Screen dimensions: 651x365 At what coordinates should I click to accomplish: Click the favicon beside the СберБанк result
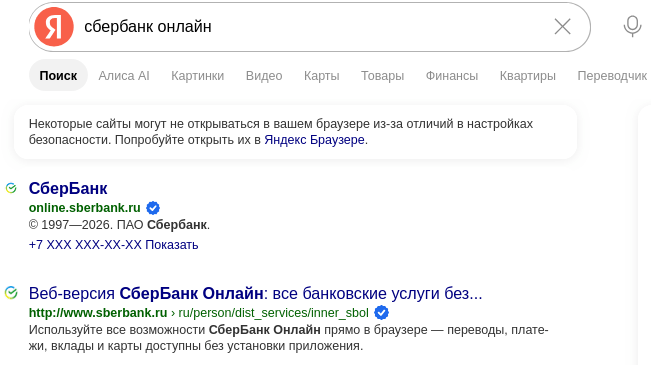tap(11, 188)
